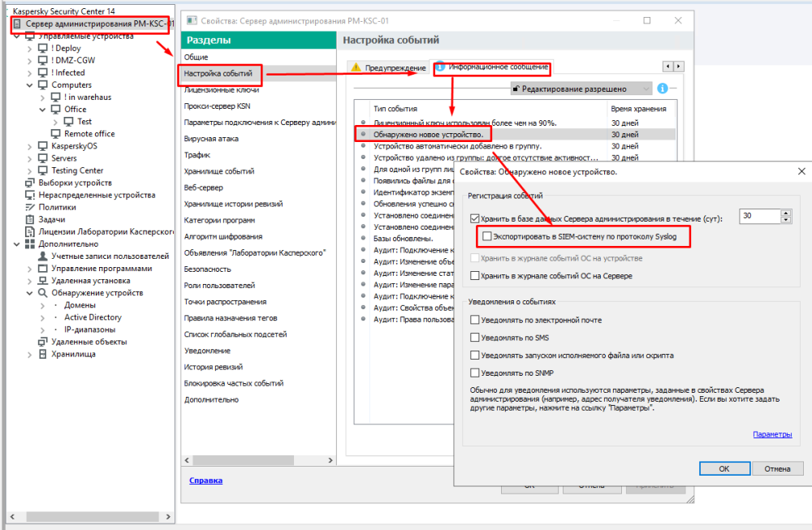Collapse the Обнаружение устройств tree node
The width and height of the screenshot is (812, 530).
click(x=29, y=293)
